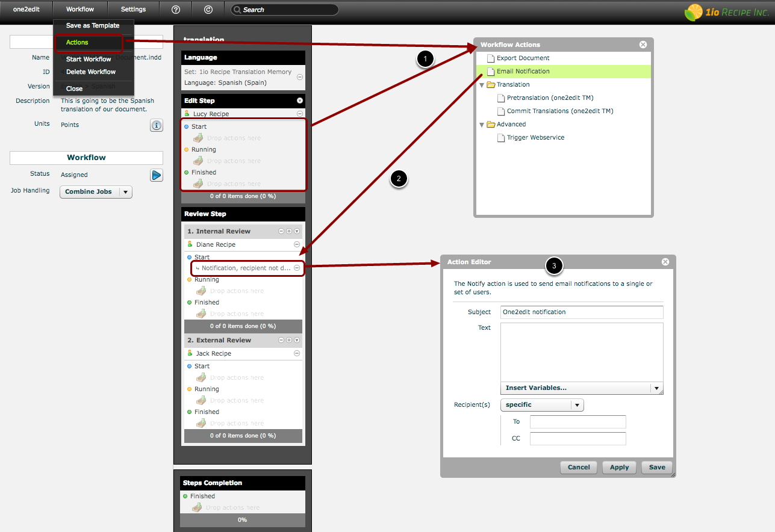Close the Action Editor dialog
Screen dimensions: 775x532
point(665,262)
